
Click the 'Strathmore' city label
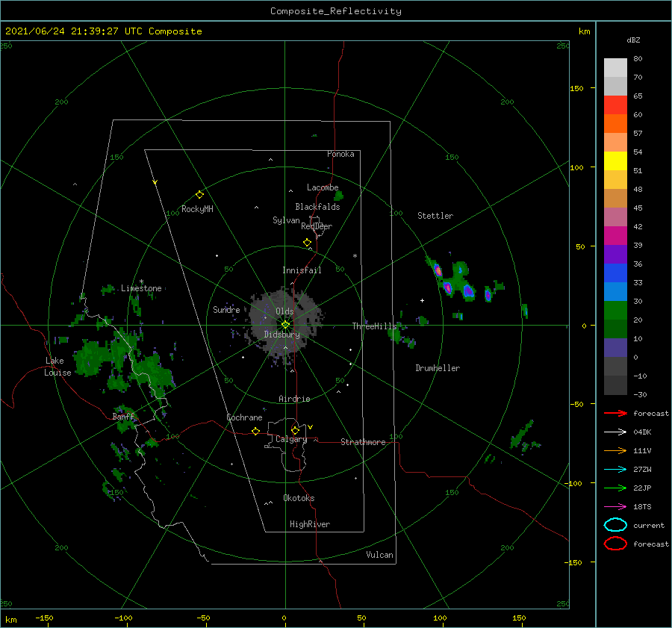364,442
